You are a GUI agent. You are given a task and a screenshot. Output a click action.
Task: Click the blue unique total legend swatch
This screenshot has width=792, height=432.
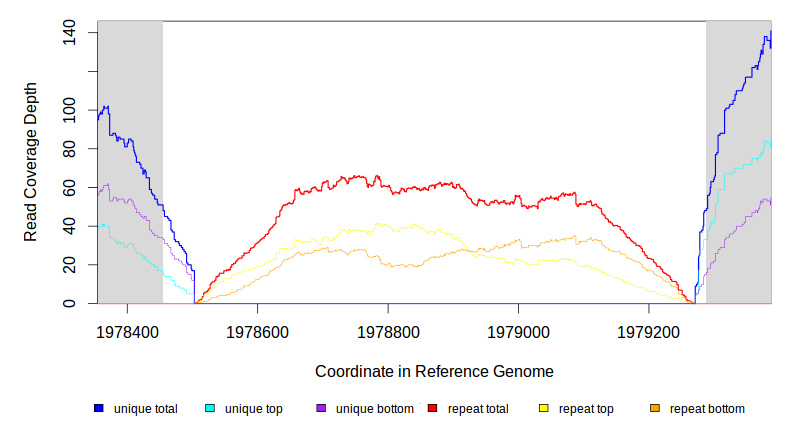click(99, 409)
